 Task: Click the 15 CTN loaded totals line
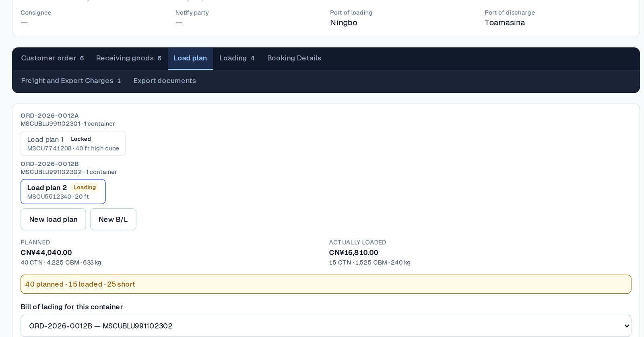369,263
